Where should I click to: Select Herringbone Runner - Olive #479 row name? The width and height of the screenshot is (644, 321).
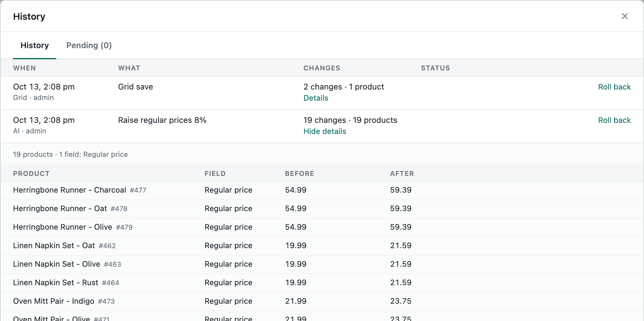[x=73, y=227]
